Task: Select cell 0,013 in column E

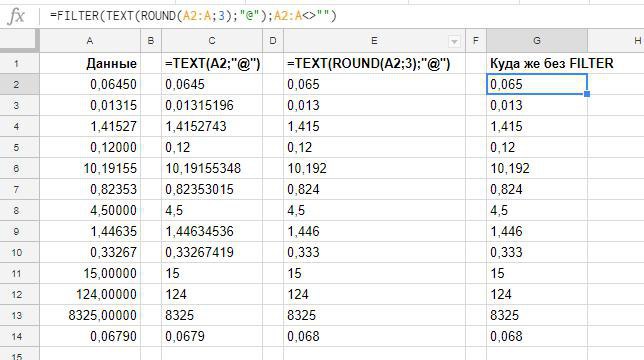Action: [374, 105]
